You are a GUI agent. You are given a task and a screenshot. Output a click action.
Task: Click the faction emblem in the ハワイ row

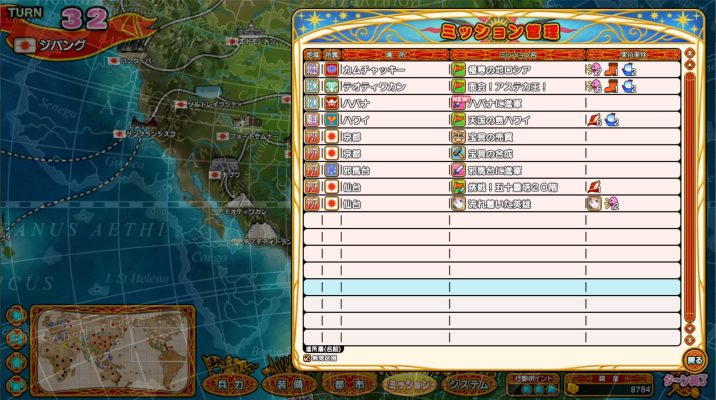click(332, 120)
